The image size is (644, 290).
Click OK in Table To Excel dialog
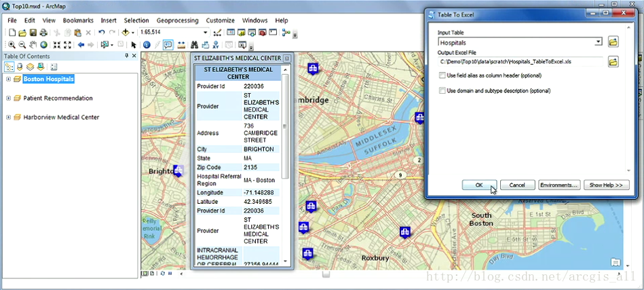pos(479,185)
